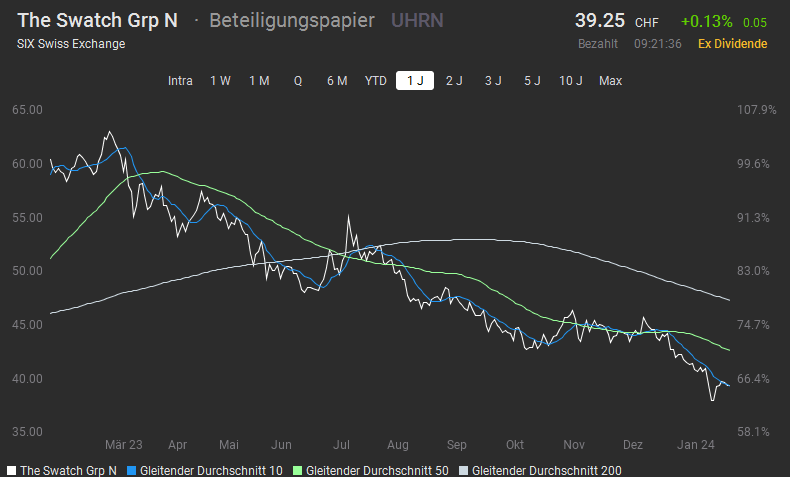Switch to the Intra time range
Screen dimensions: 790x477
pos(180,81)
